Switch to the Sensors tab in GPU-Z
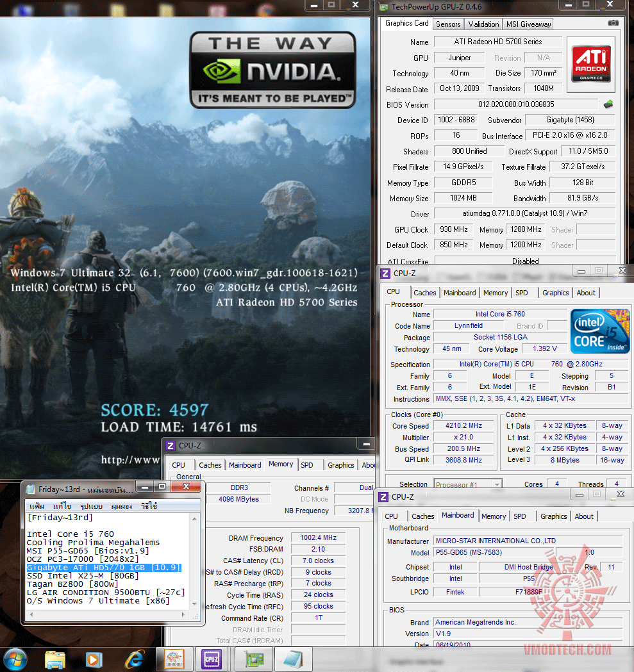The width and height of the screenshot is (634, 672). pos(448,24)
